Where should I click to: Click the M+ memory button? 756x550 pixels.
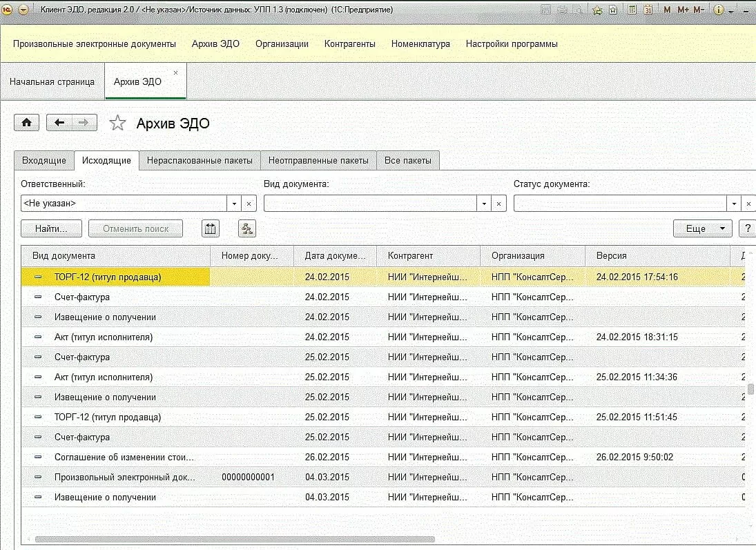pos(683,10)
